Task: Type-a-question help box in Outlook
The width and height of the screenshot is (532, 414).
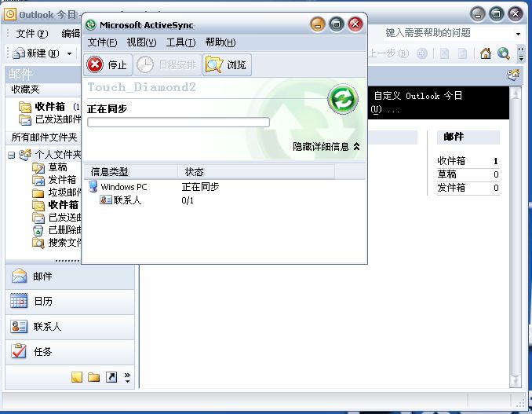Action: pyautogui.click(x=448, y=33)
